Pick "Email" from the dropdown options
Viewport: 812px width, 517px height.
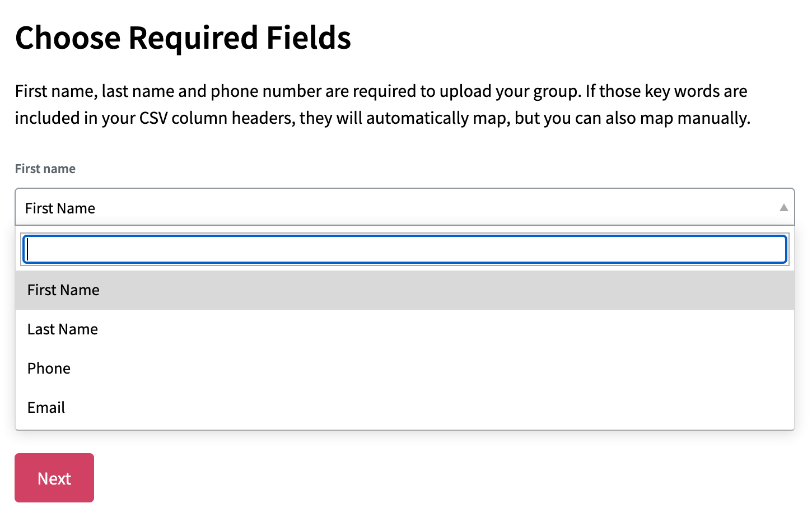click(46, 407)
